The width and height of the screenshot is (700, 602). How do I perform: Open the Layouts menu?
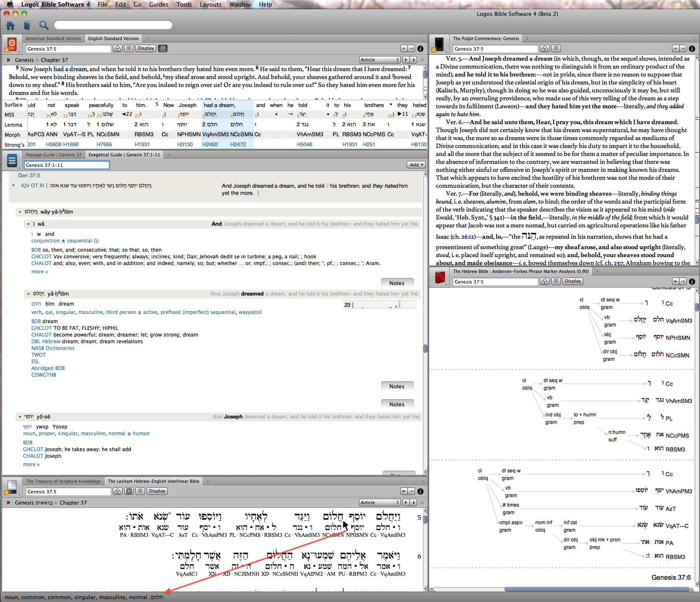tap(211, 5)
